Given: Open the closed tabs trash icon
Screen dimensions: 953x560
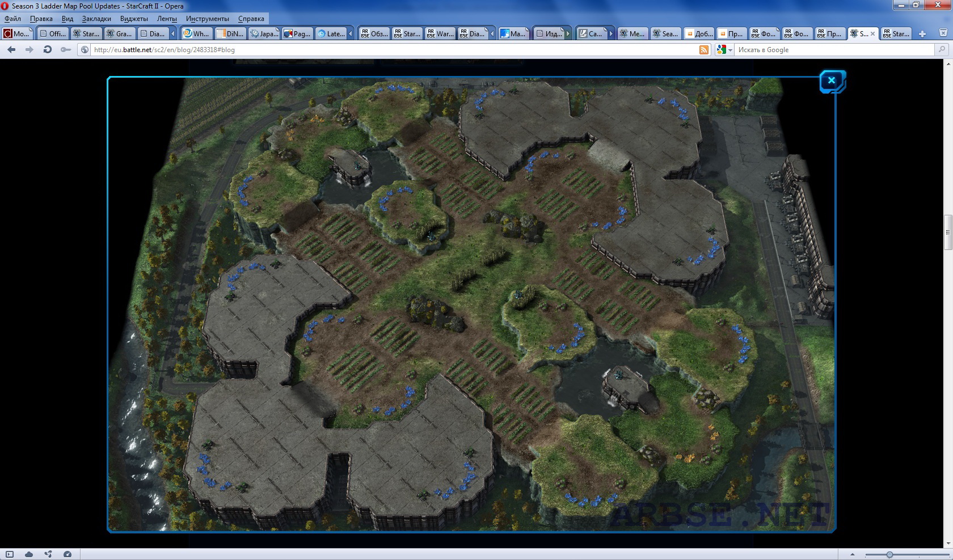Looking at the screenshot, I should tap(943, 33).
